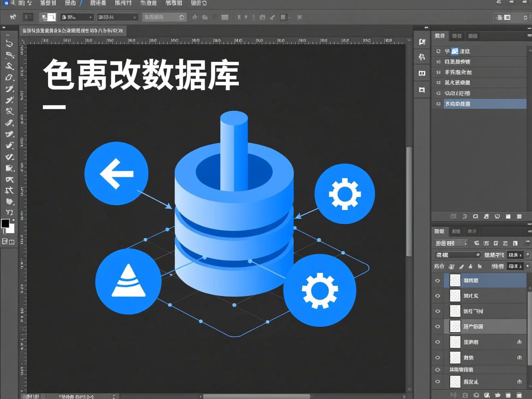Image resolution: width=532 pixels, height=399 pixels.
Task: Select the Brush tool in the left toolbar
Action: click(8, 123)
